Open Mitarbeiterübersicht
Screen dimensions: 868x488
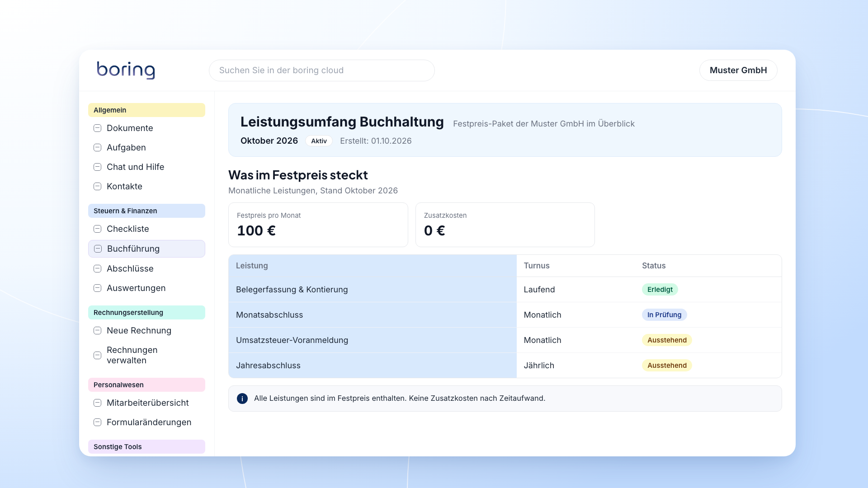pos(146,403)
